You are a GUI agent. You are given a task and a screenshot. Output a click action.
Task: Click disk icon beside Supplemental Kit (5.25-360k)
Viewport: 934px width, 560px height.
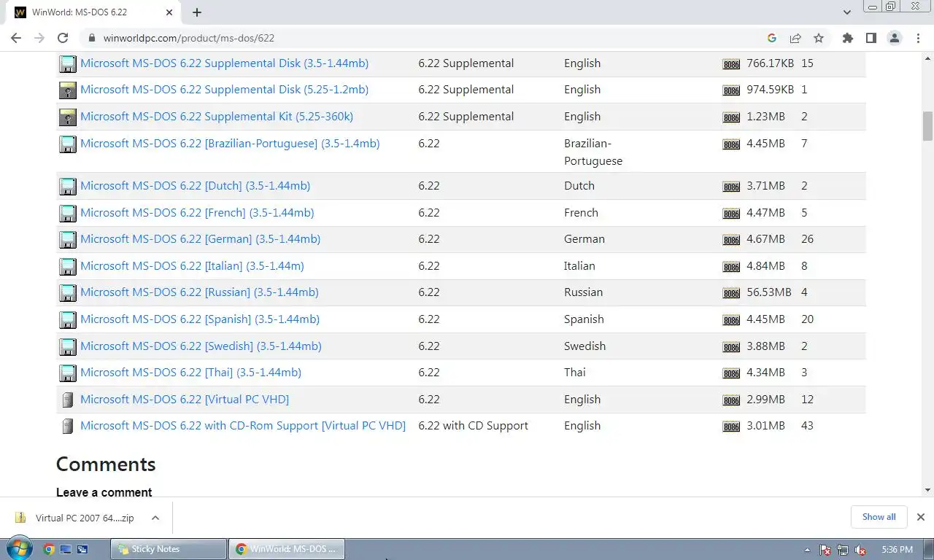67,117
